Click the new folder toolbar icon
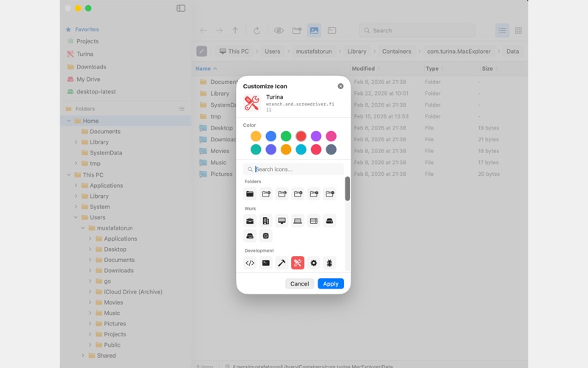588x368 pixels. (297, 30)
